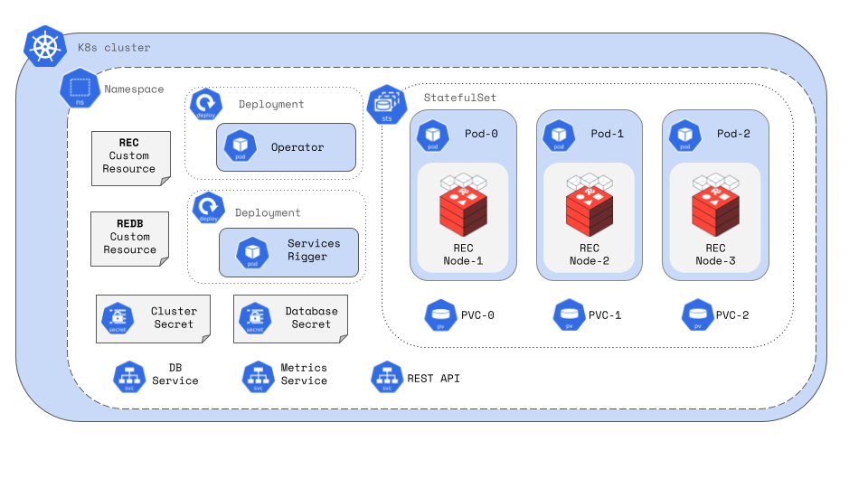Select the DB Service svc icon
Viewport: 868px width, 488px height.
129,376
